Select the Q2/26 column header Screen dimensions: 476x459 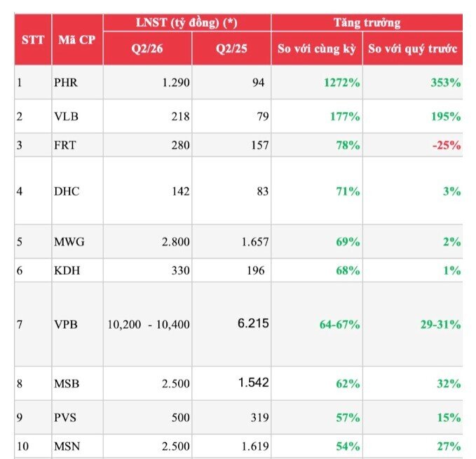(147, 48)
